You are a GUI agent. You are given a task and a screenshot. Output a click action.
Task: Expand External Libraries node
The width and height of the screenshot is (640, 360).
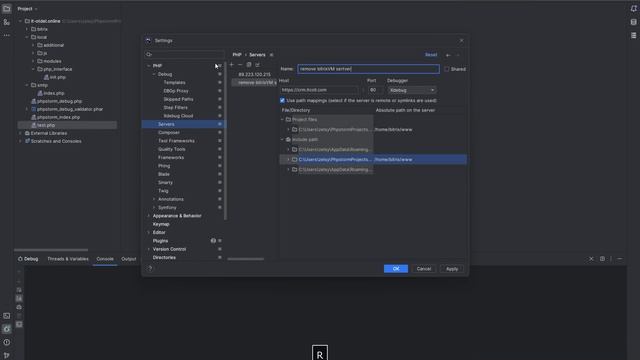click(x=20, y=133)
